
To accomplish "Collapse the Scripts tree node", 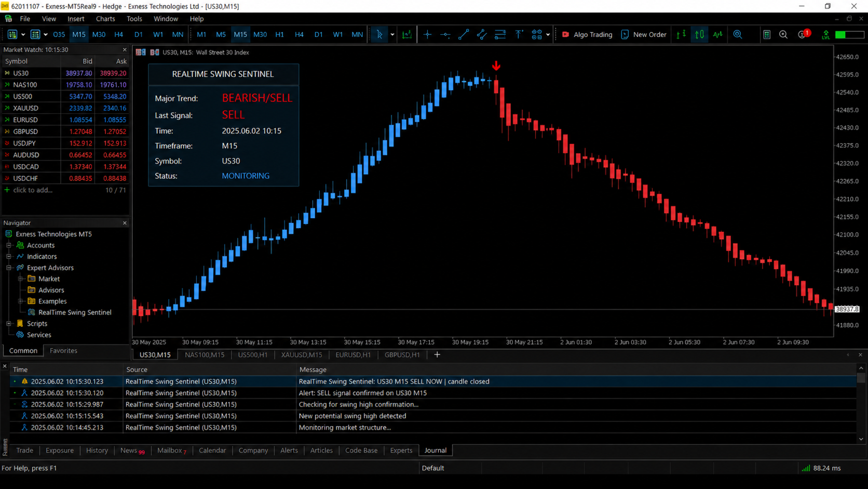I will coord(9,324).
